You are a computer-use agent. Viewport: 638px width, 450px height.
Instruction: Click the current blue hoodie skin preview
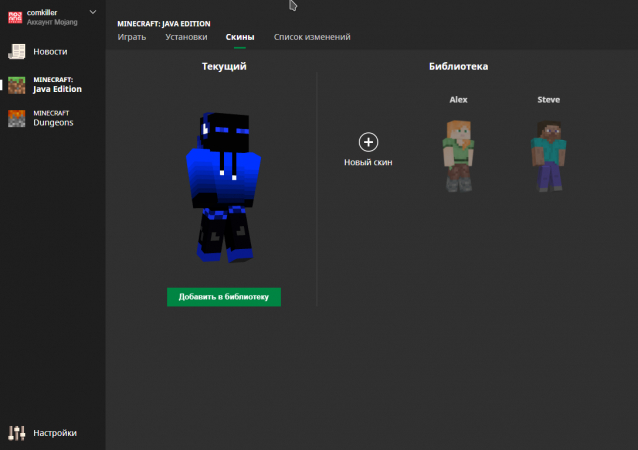click(x=223, y=187)
